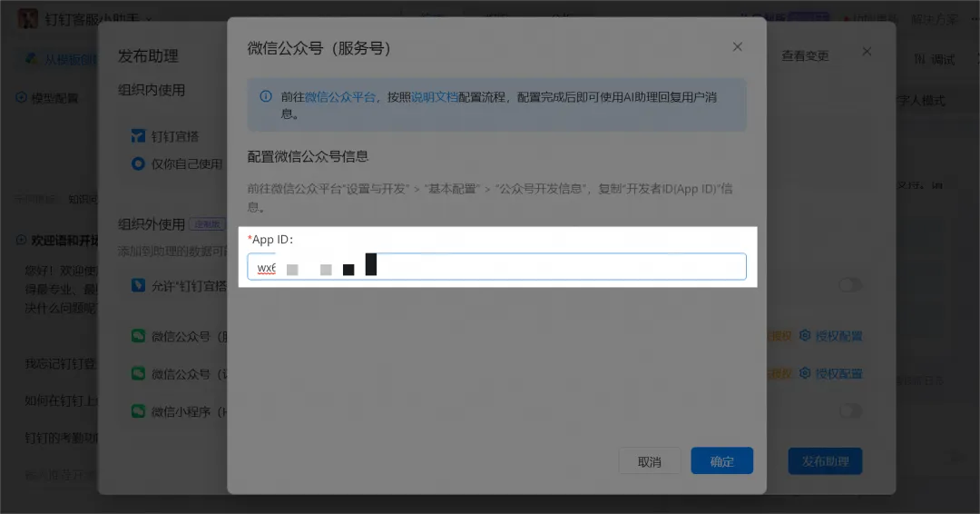This screenshot has height=514, width=980.
Task: Toggle the switch beside 允许钉钉官搭
Action: click(850, 285)
